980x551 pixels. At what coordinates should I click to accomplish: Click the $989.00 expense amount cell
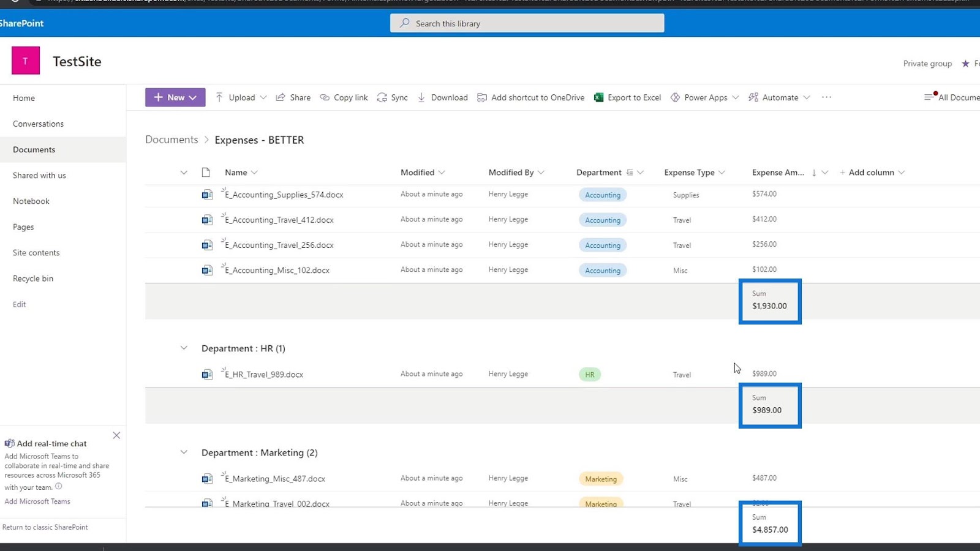coord(764,373)
